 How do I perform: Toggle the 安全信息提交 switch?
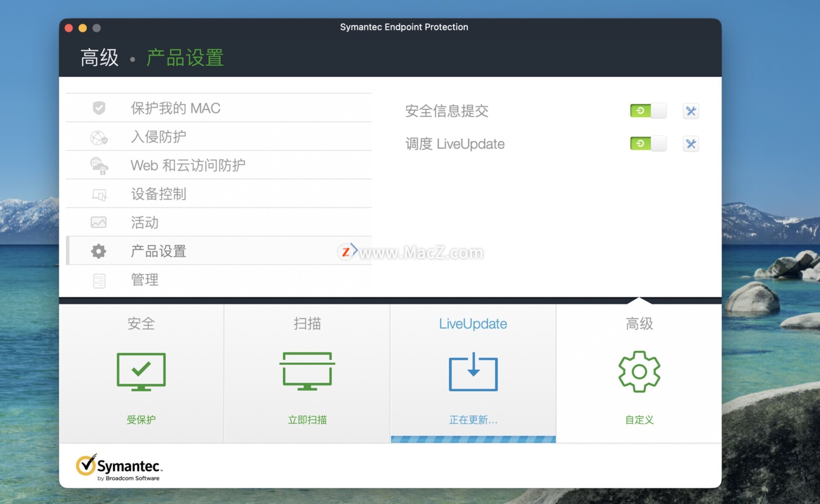[648, 111]
